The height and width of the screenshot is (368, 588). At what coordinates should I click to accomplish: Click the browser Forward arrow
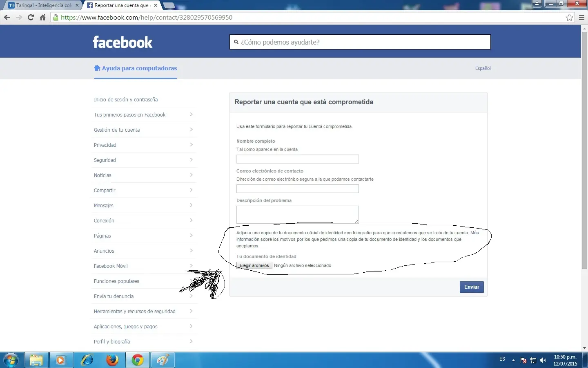19,18
